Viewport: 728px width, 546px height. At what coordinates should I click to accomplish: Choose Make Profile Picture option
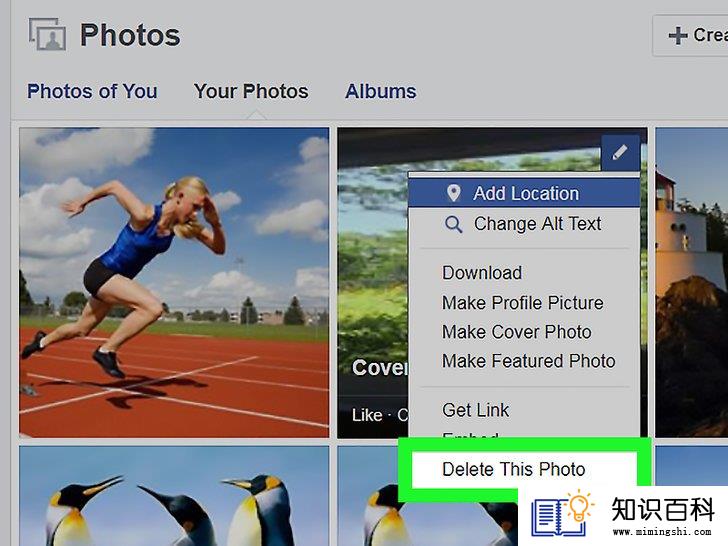pos(523,303)
